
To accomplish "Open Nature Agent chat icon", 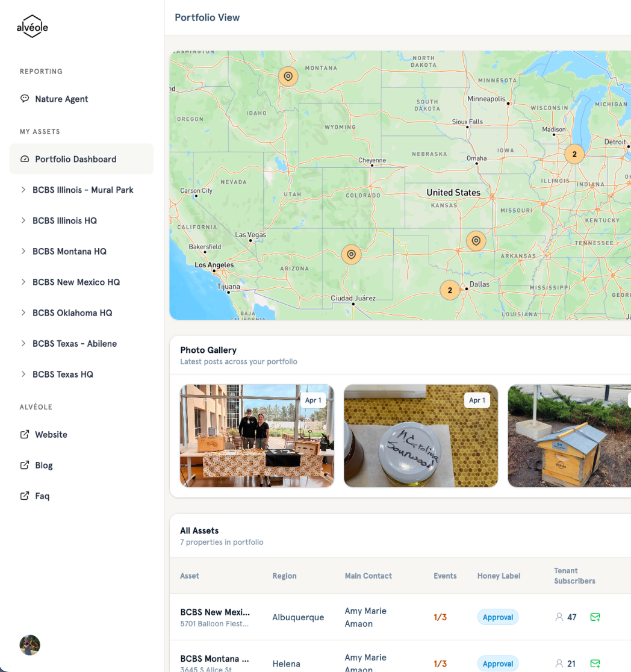I will click(25, 99).
